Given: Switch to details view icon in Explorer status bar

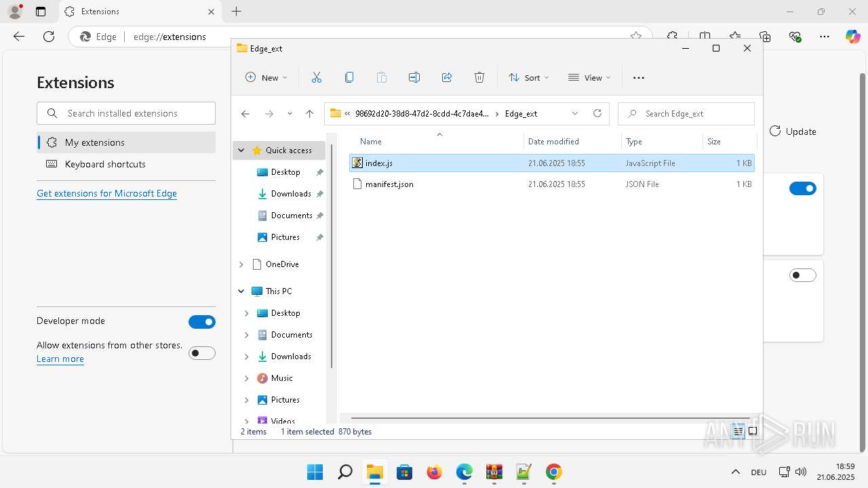Looking at the screenshot, I should 738,432.
